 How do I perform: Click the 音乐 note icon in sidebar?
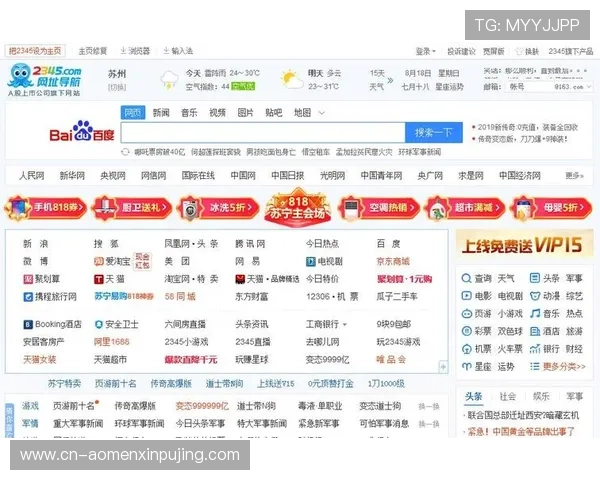535,313
